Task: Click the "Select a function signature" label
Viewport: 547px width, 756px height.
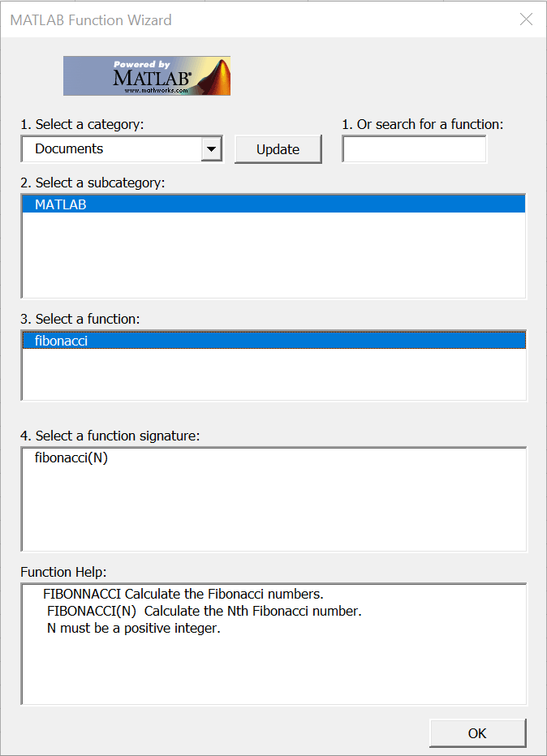Action: pyautogui.click(x=110, y=436)
